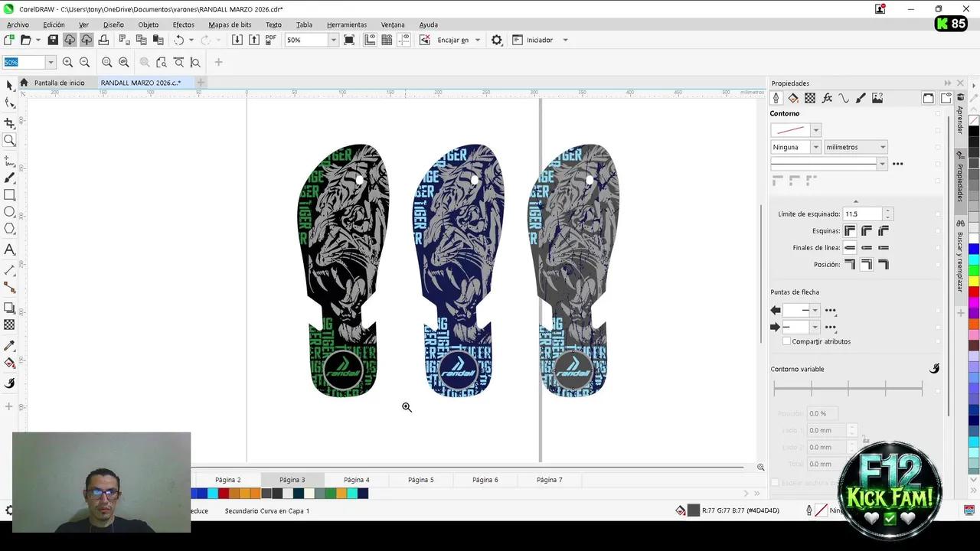Toggle show rulers icon
Image resolution: width=980 pixels, height=551 pixels.
[370, 40]
